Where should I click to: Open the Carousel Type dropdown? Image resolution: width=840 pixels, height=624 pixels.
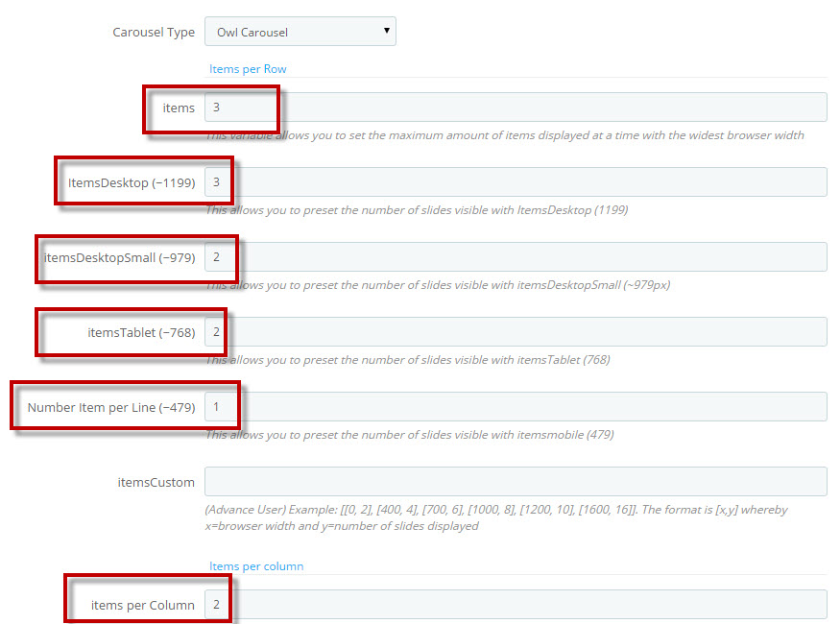point(300,32)
